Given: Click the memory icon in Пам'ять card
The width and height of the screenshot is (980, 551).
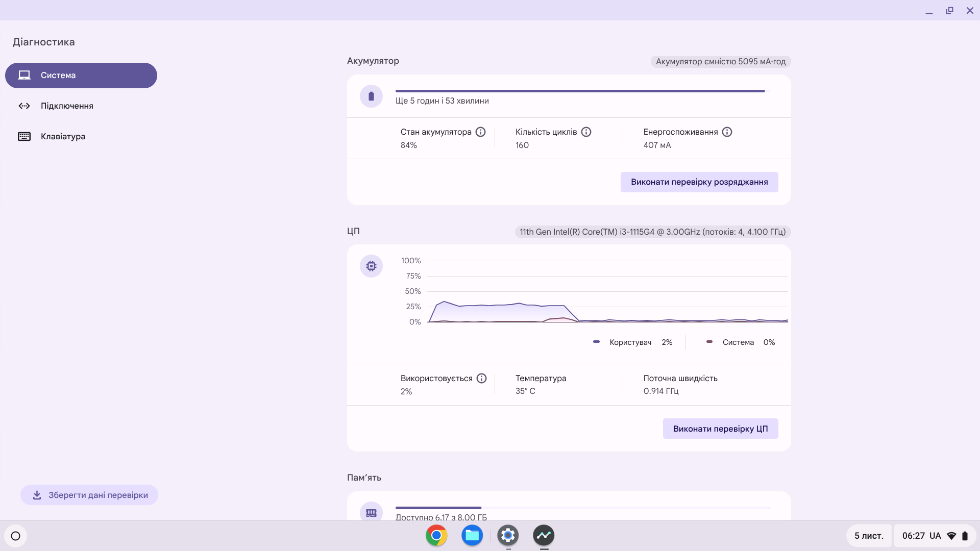Looking at the screenshot, I should (x=371, y=512).
